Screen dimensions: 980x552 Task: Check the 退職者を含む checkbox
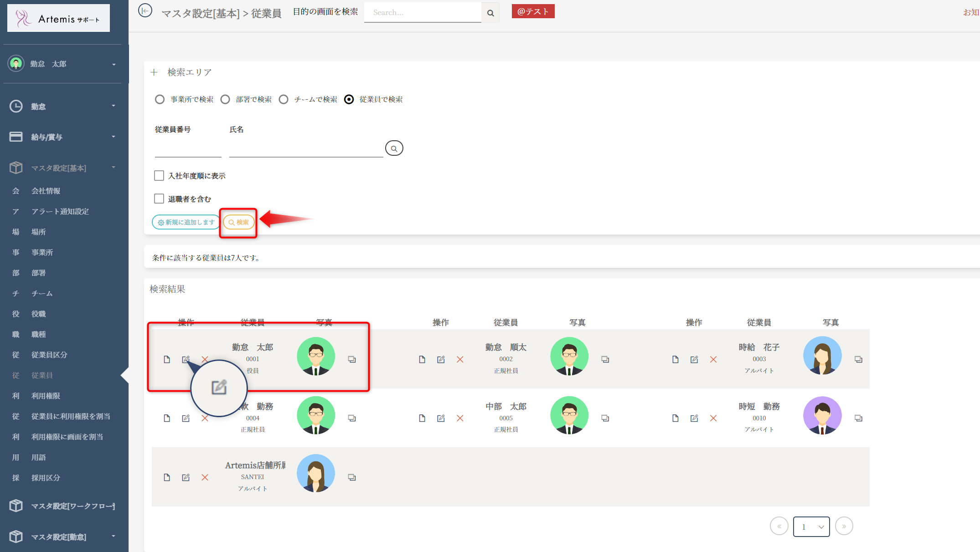pyautogui.click(x=159, y=199)
